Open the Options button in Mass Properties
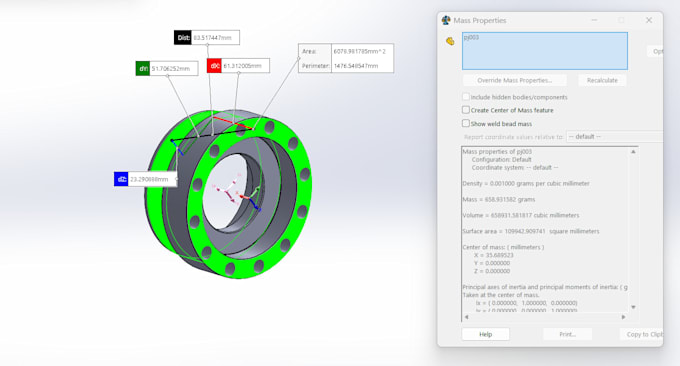The image size is (680, 366). (655, 51)
